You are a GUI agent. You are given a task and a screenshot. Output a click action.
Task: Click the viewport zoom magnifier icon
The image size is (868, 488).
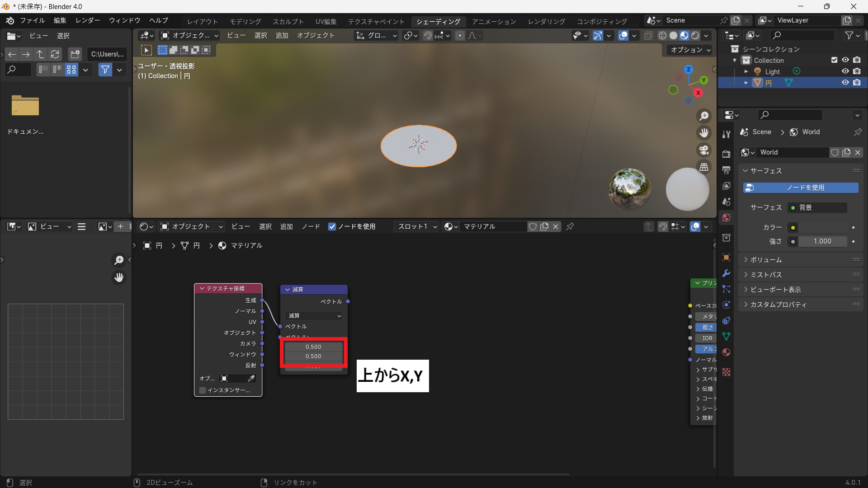click(704, 116)
